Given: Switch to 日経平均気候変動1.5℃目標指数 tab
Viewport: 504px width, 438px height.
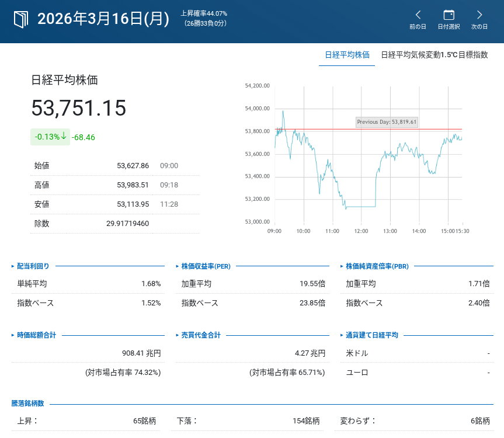Looking at the screenshot, I should [434, 55].
